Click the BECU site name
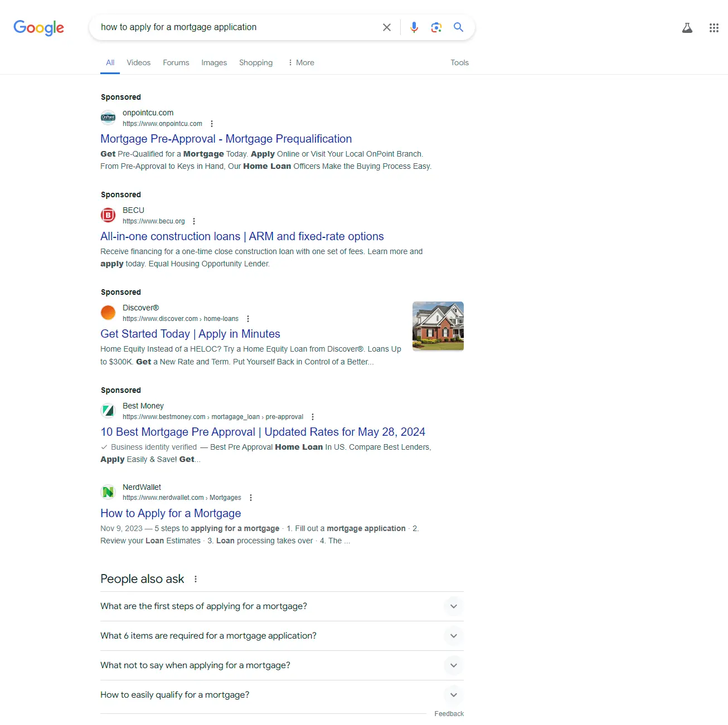The height and width of the screenshot is (725, 728). 133,210
